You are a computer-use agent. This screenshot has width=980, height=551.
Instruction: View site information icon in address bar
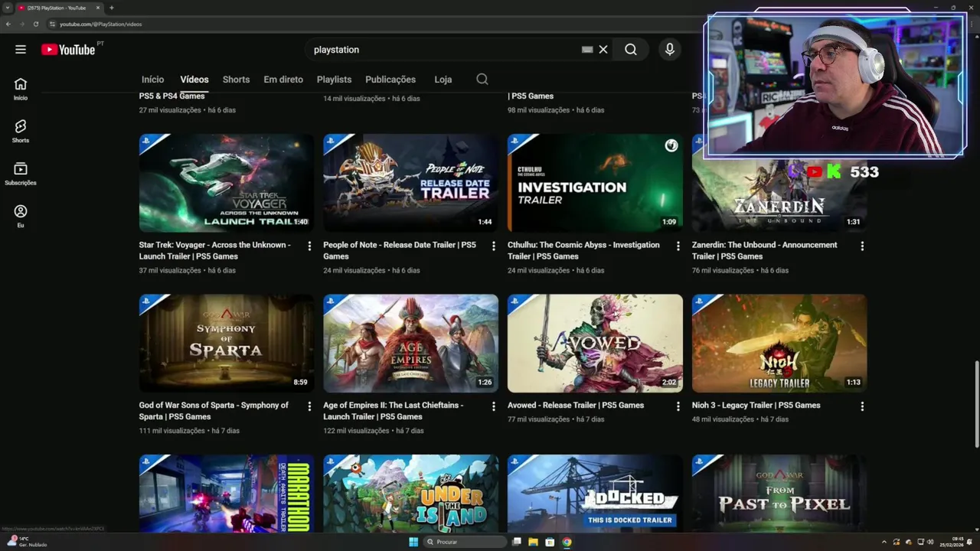(x=52, y=24)
